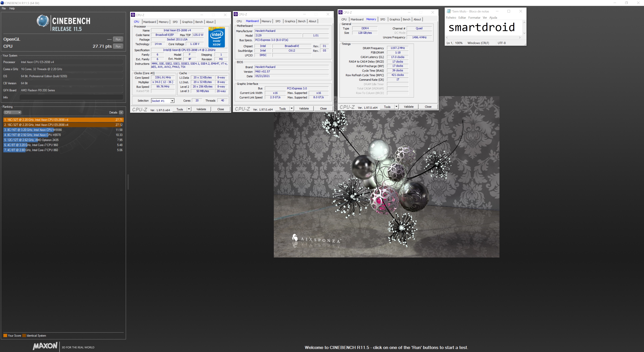Minimize the Memory CPU-Z window
This screenshot has width=644, height=352.
point(409,12)
